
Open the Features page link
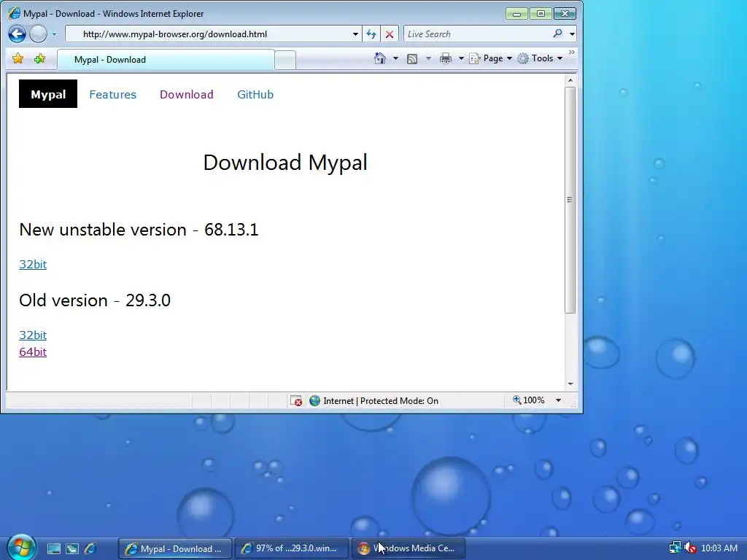click(113, 94)
